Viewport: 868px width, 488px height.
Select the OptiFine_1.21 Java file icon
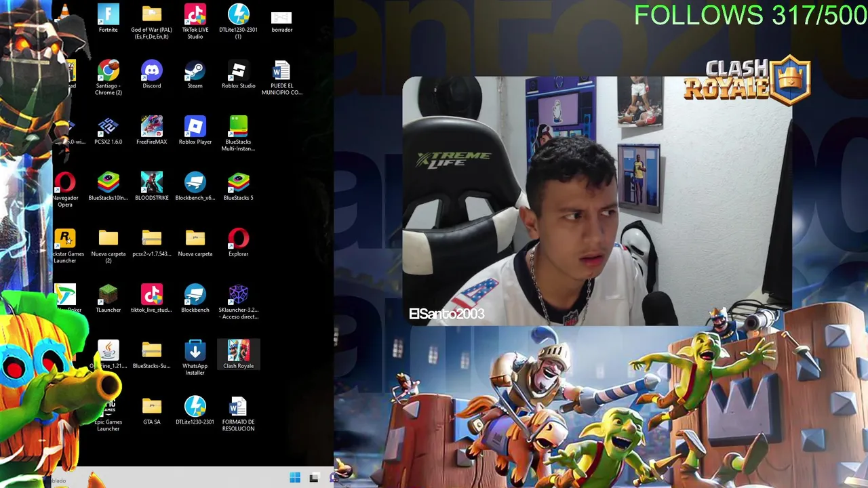(108, 355)
